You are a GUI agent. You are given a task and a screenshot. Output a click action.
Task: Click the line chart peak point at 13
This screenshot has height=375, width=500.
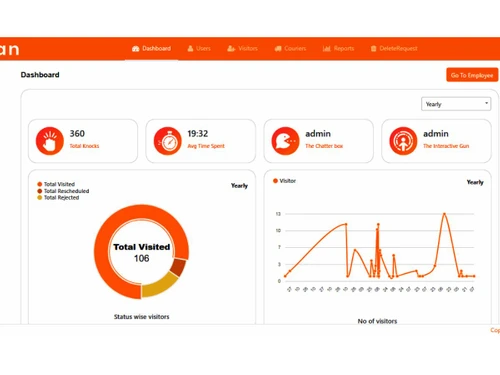pyautogui.click(x=444, y=214)
